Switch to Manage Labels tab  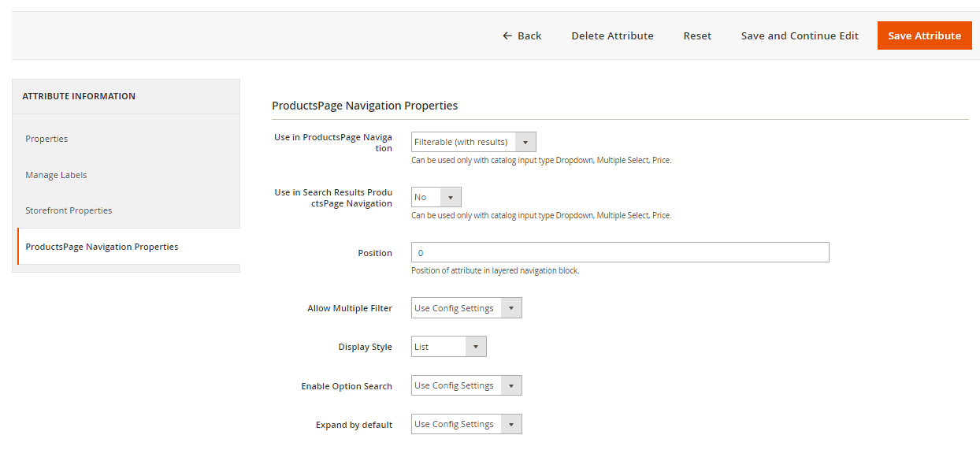[x=56, y=175]
